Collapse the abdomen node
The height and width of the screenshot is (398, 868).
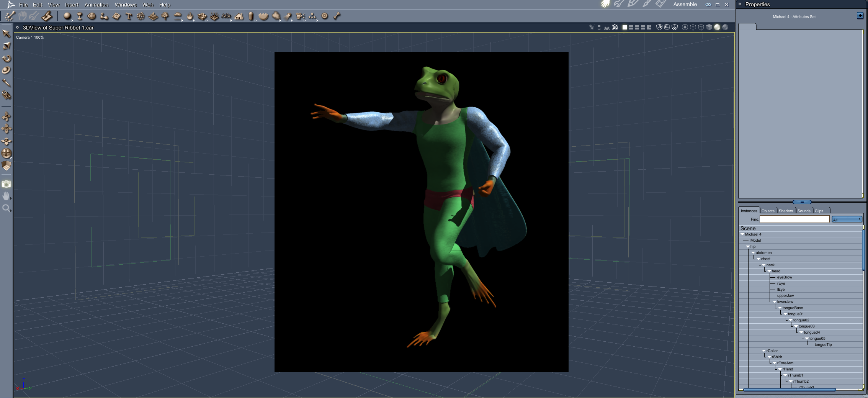(x=753, y=253)
